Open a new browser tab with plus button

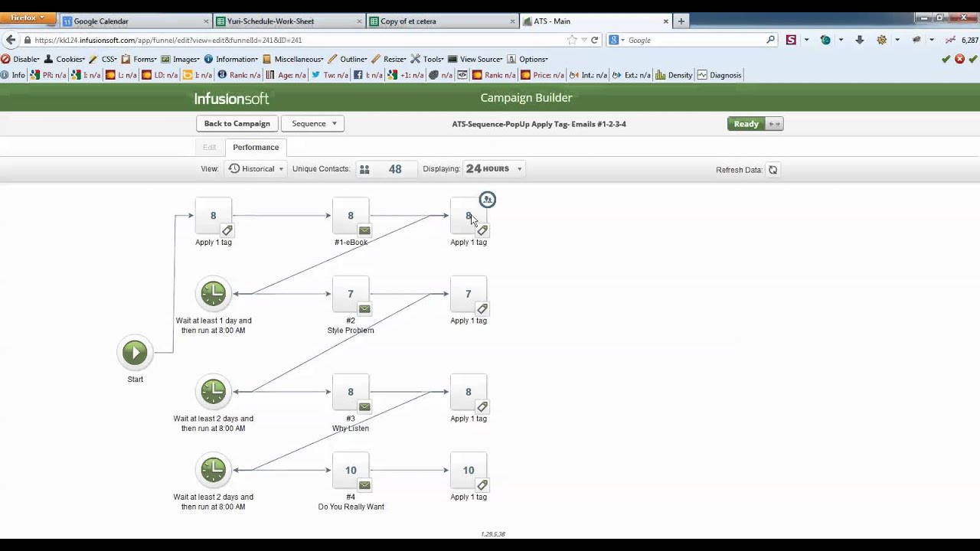pos(681,21)
